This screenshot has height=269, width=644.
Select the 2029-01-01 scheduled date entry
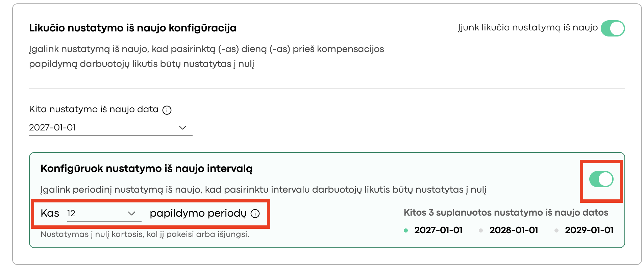point(589,230)
